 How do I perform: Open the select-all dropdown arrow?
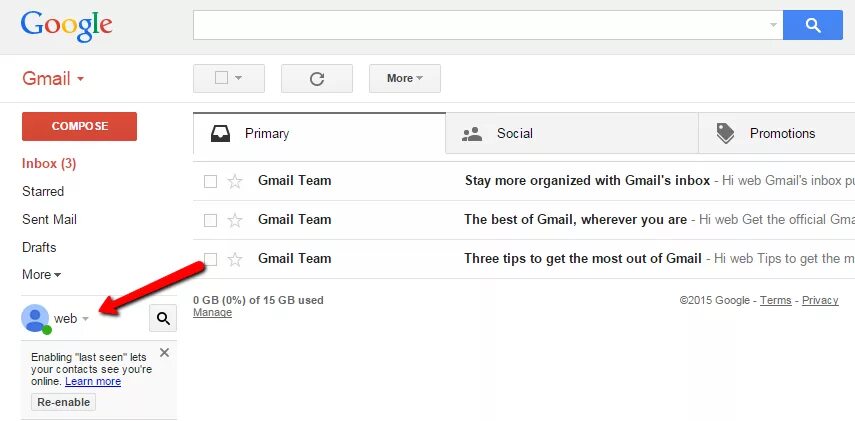[238, 79]
